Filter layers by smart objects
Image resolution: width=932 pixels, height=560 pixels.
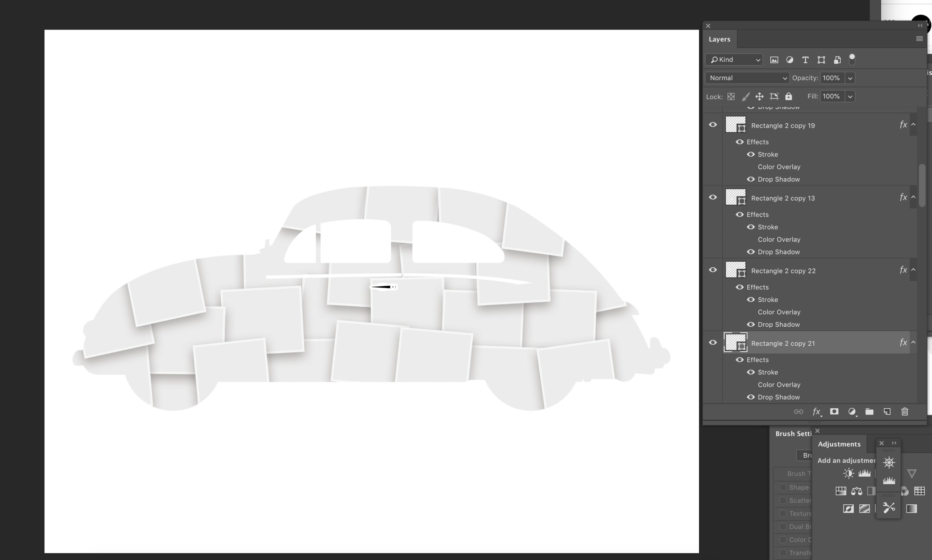[x=837, y=60]
